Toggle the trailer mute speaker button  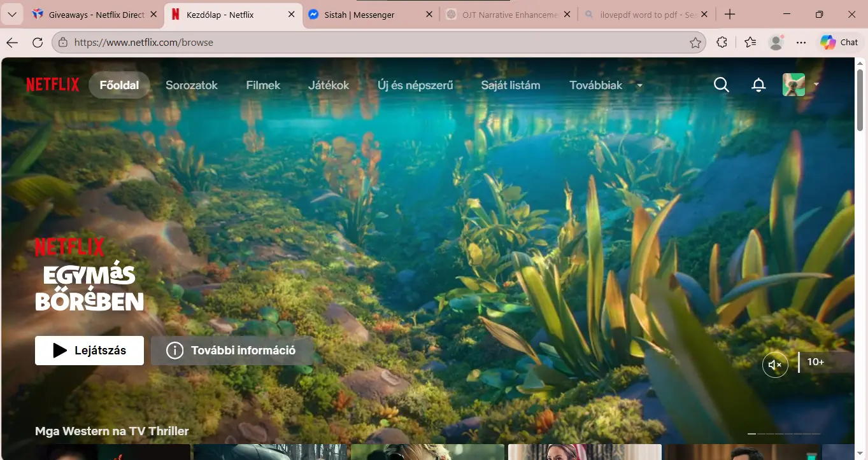tap(775, 365)
